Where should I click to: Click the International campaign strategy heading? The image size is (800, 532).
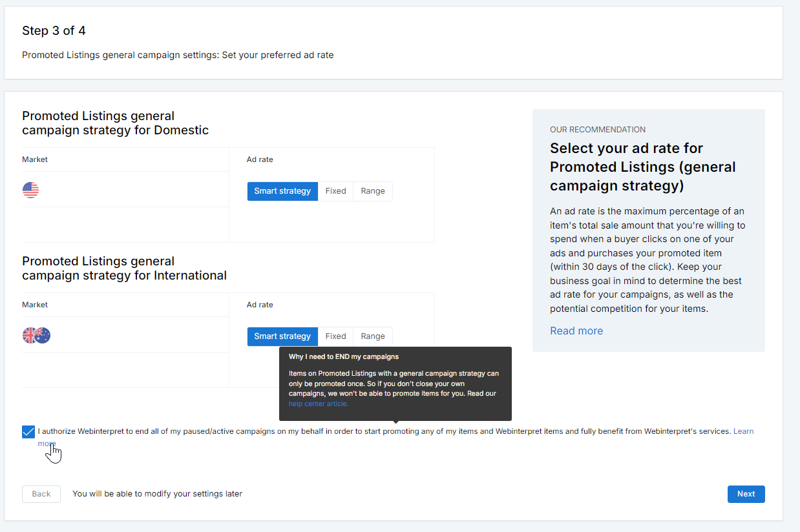(124, 268)
